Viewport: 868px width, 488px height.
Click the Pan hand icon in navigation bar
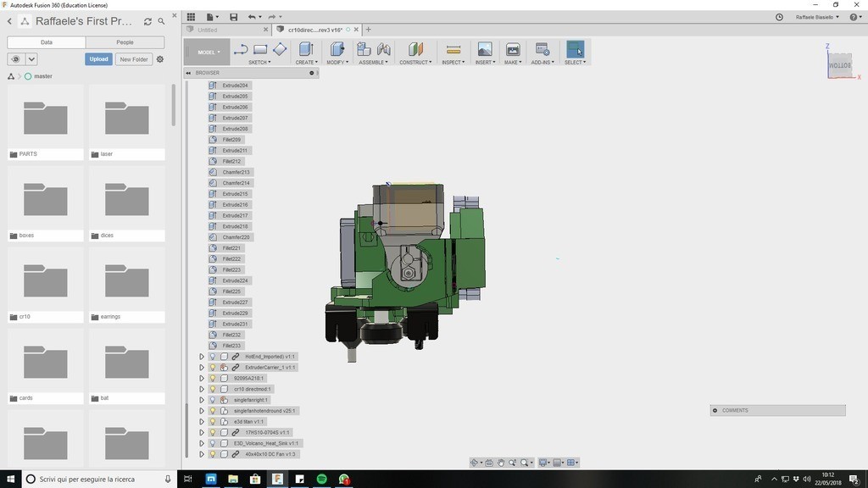[501, 463]
